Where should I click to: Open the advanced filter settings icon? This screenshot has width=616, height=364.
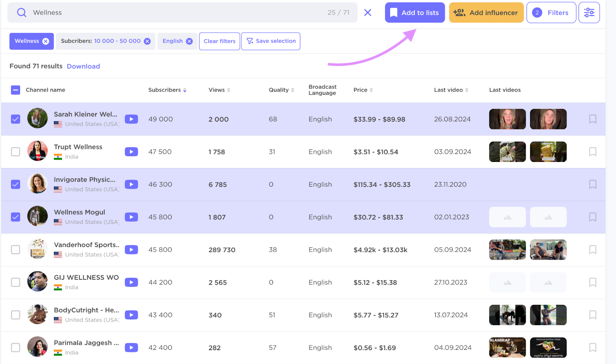(x=589, y=12)
